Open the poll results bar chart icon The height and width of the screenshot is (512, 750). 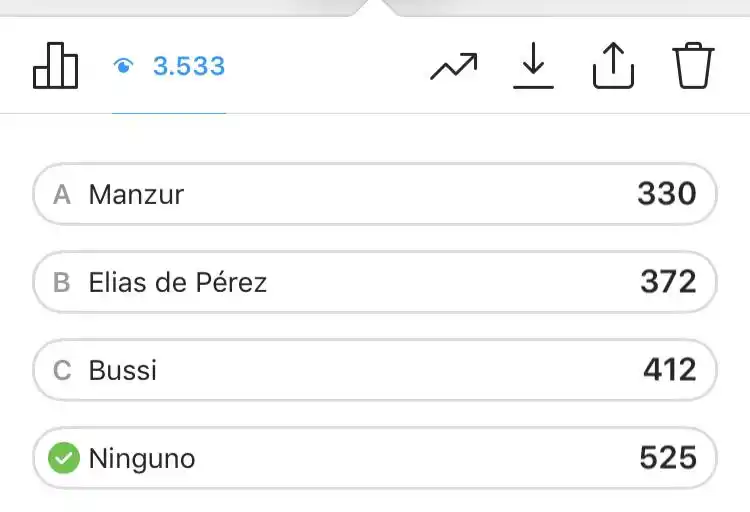coord(55,66)
